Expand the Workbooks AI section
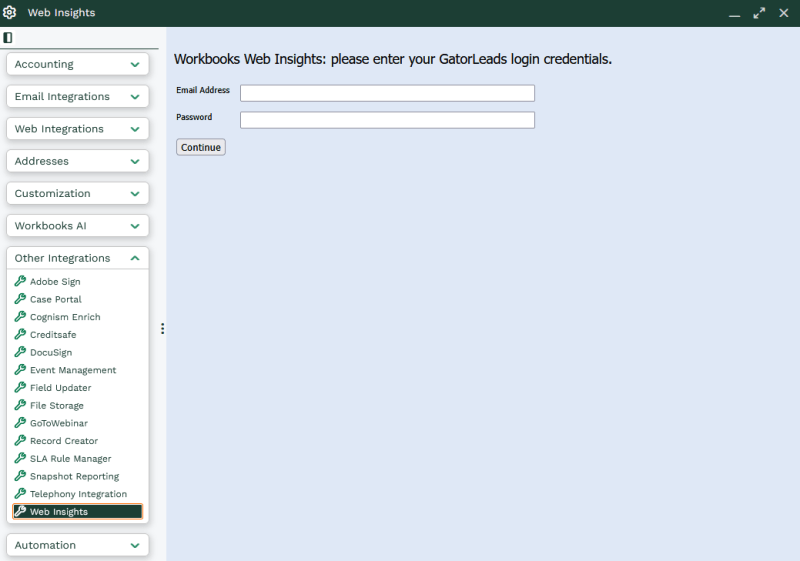Image resolution: width=800 pixels, height=561 pixels. tap(78, 225)
